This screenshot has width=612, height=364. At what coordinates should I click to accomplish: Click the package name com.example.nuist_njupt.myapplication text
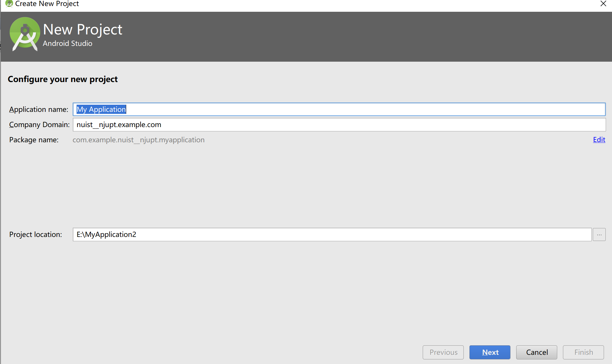click(x=139, y=140)
